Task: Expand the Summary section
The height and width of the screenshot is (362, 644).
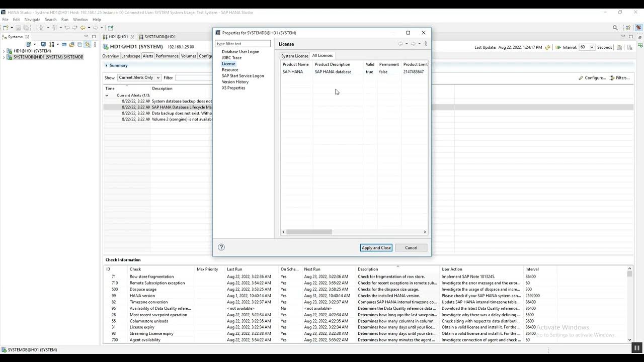Action: [106, 65]
